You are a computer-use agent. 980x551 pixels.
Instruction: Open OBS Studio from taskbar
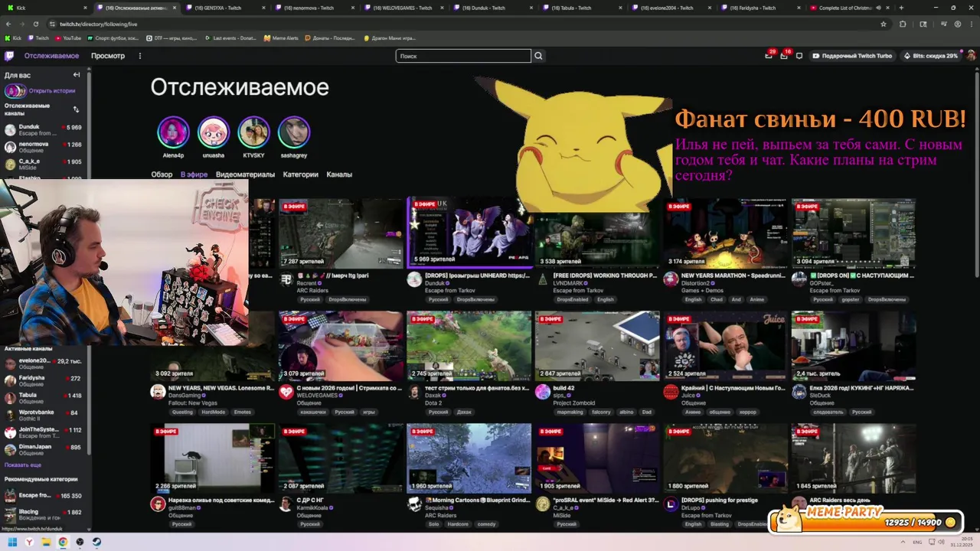coord(80,542)
